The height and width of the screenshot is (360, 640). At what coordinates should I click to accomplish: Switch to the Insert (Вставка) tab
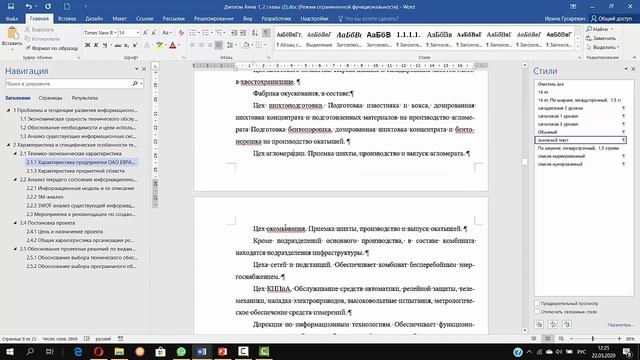[67, 18]
